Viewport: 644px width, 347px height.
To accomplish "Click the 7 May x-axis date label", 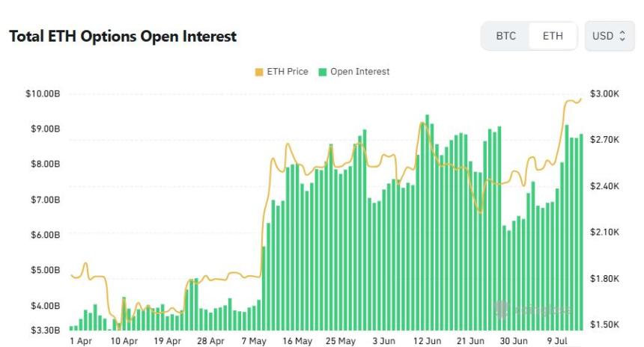I will 254,341.
